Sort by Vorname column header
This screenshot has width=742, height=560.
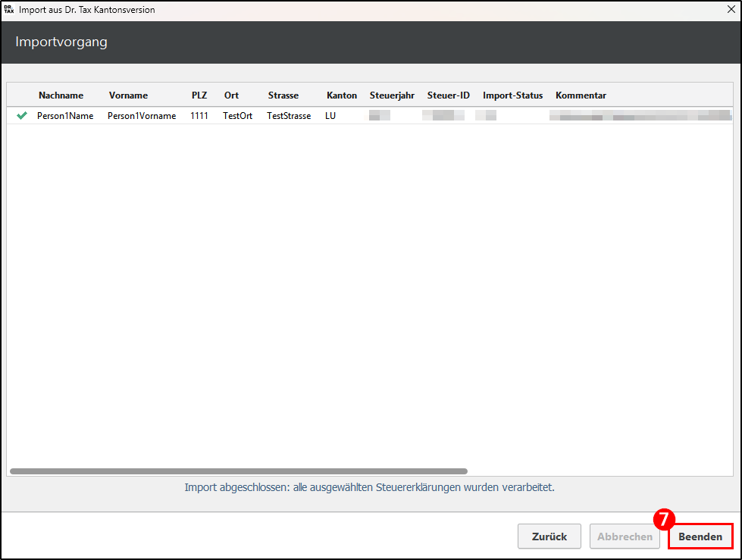pyautogui.click(x=128, y=95)
